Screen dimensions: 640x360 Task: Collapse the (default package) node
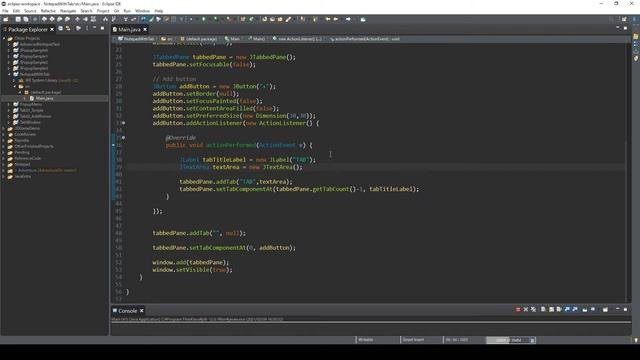pyautogui.click(x=20, y=92)
